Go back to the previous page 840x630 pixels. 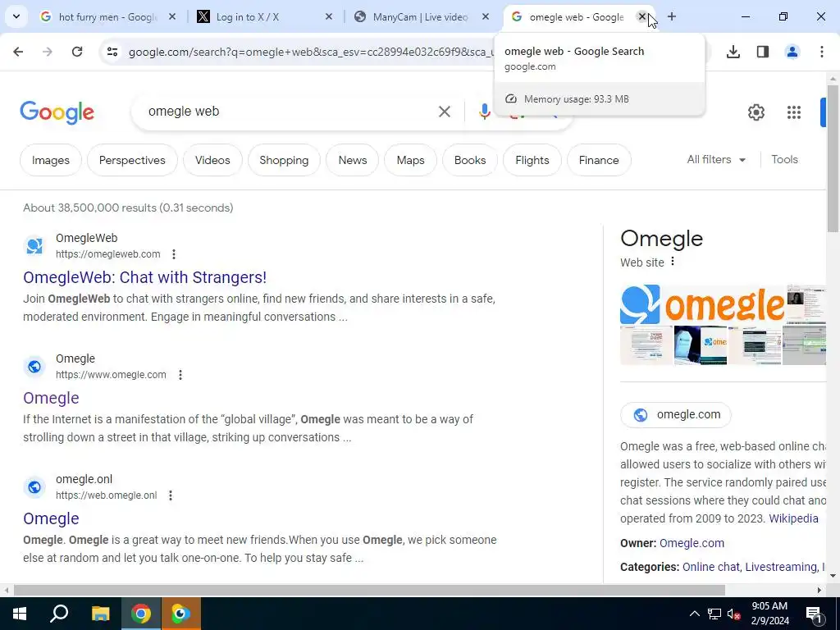click(18, 52)
